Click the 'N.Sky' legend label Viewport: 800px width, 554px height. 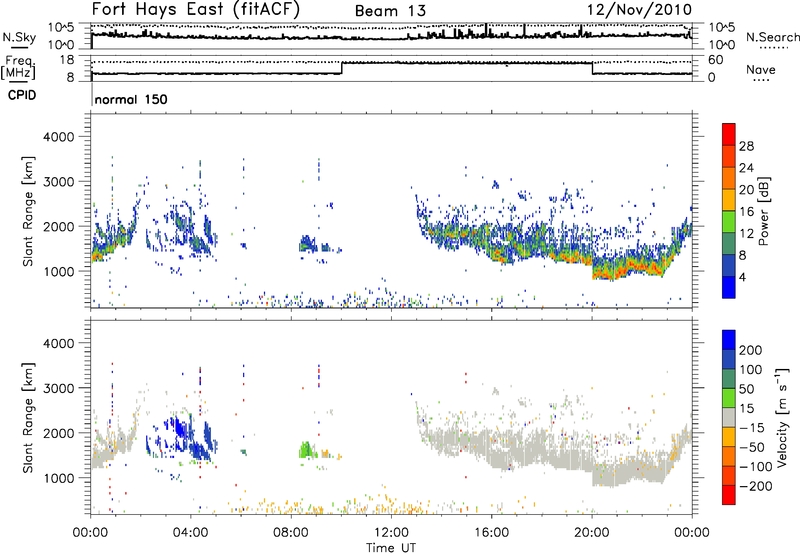pos(19,37)
